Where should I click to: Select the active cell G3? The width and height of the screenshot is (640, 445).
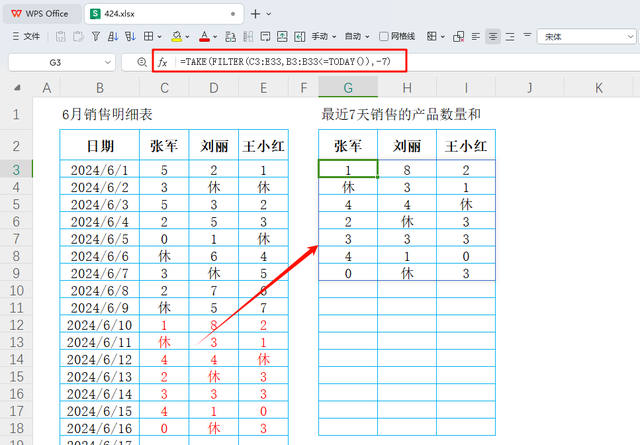(348, 169)
